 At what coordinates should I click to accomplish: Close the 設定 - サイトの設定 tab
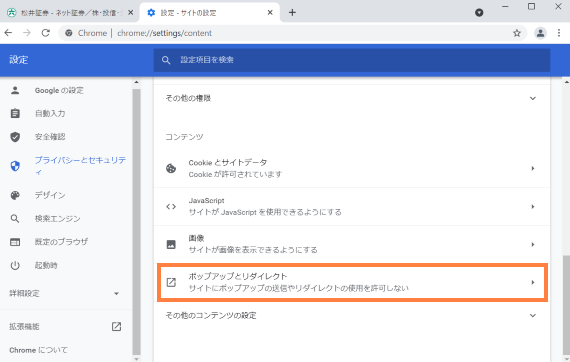coord(270,13)
